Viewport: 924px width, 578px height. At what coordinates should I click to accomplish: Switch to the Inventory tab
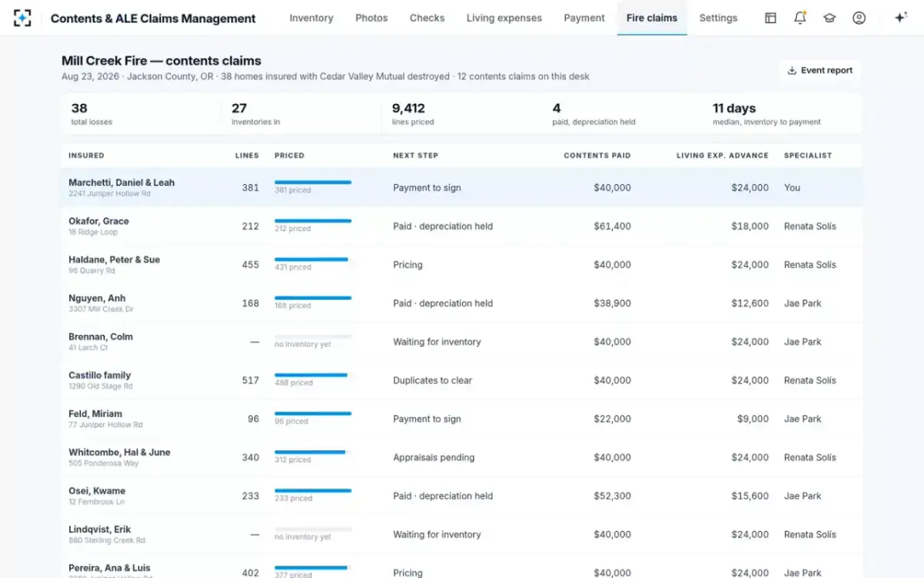pos(311,18)
